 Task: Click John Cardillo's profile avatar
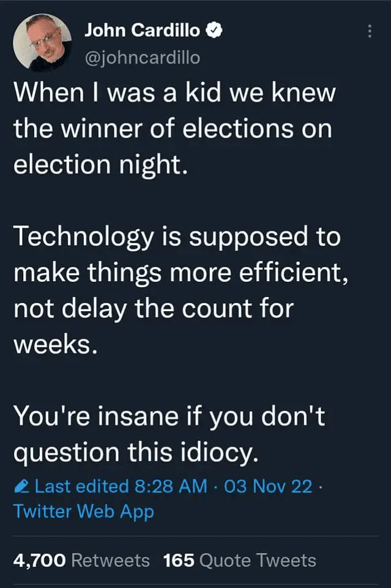(x=43, y=42)
